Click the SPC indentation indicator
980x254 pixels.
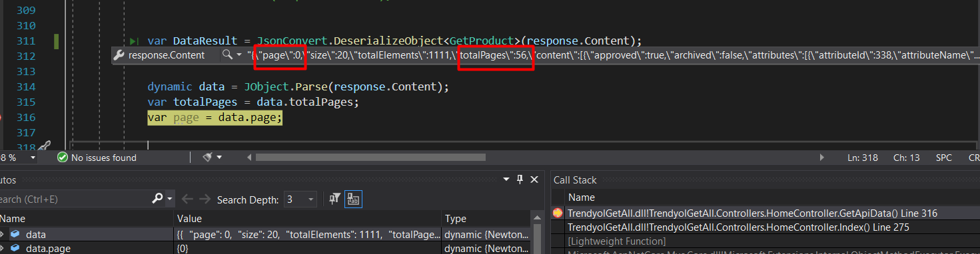(944, 158)
